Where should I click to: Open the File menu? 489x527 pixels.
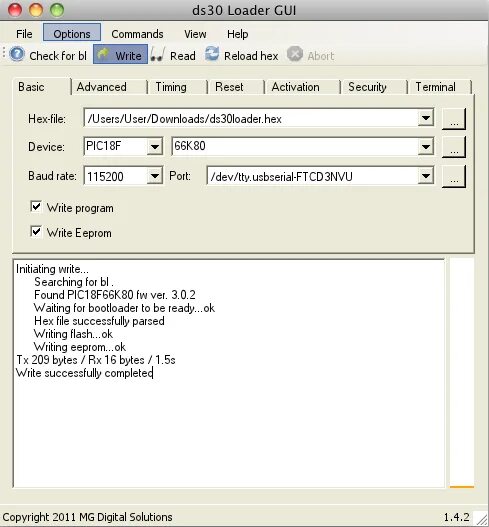pos(24,34)
